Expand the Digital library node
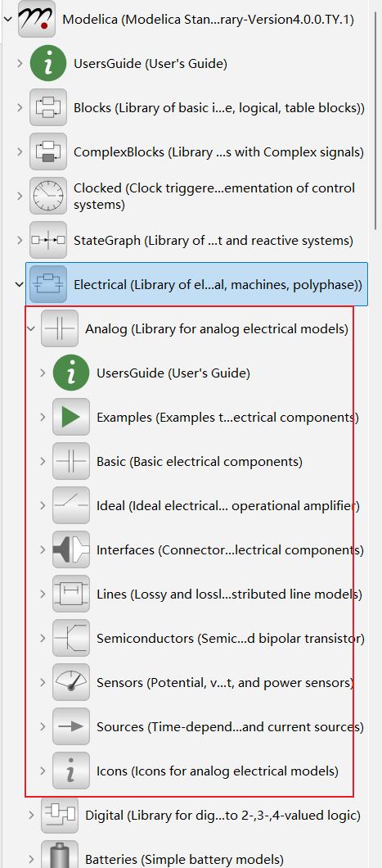The width and height of the screenshot is (382, 868). click(31, 815)
